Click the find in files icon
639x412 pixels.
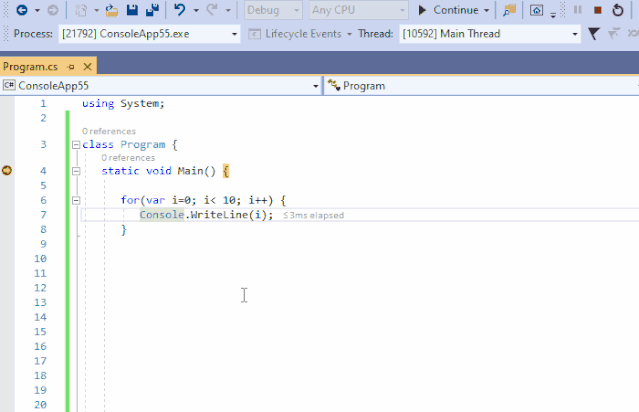(509, 10)
